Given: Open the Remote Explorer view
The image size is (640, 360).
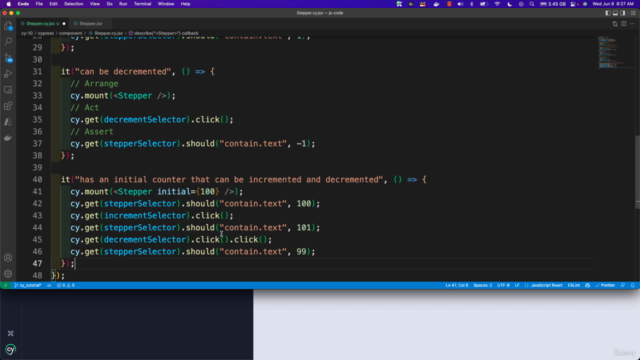Looking at the screenshot, I should [x=8, y=90].
